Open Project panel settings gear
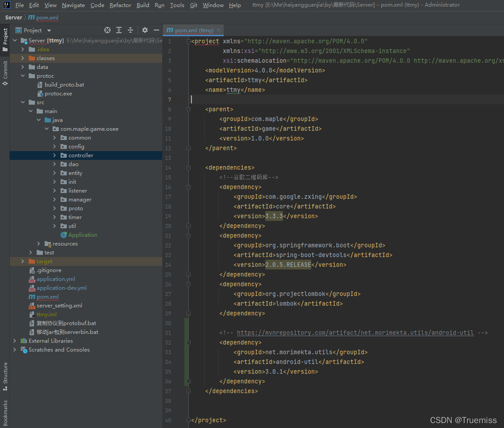Screen dimensions: 504x428 [x=145, y=30]
